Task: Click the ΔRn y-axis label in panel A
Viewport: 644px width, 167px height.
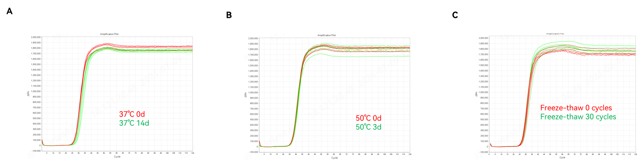Action: point(28,94)
